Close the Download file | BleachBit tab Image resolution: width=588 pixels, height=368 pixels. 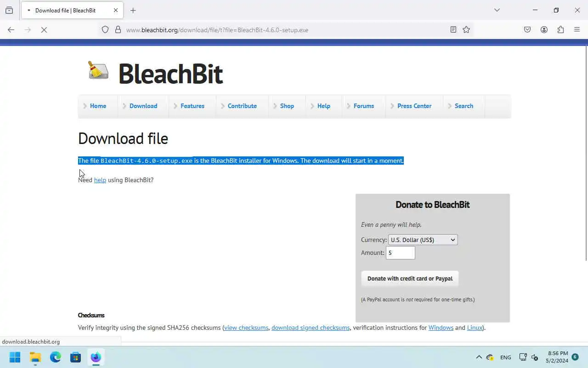[116, 10]
